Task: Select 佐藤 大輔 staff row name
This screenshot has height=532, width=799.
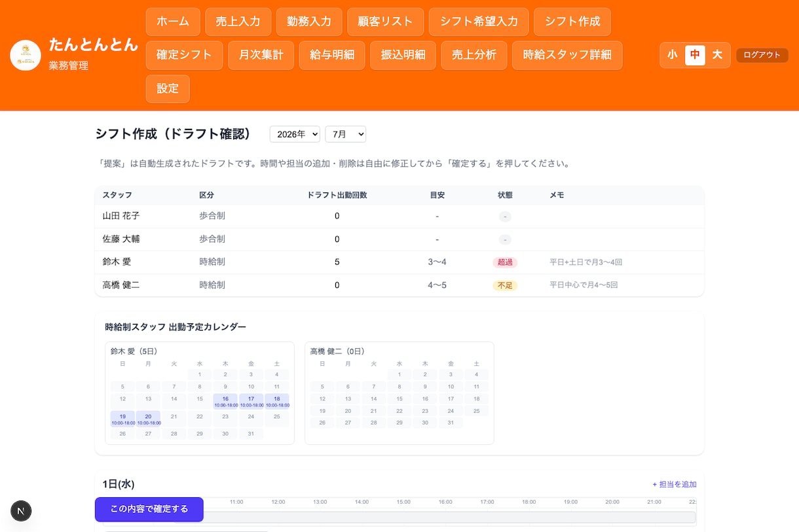Action: [121, 239]
